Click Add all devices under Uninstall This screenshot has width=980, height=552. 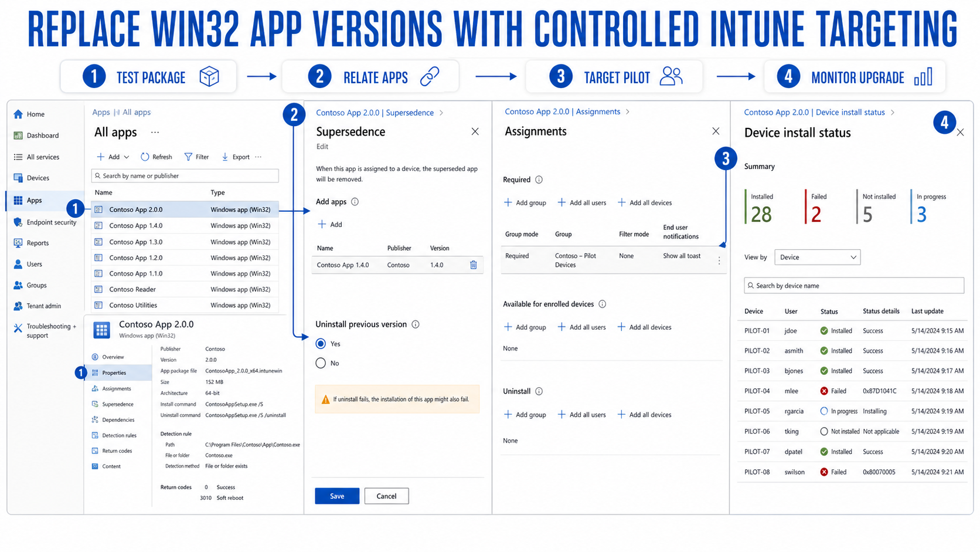click(644, 415)
